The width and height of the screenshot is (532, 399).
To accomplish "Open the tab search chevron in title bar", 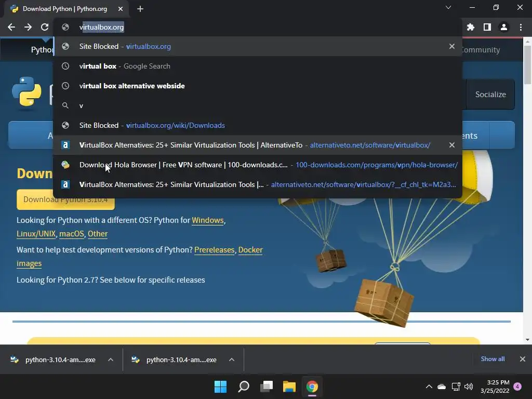I will 448,7.
